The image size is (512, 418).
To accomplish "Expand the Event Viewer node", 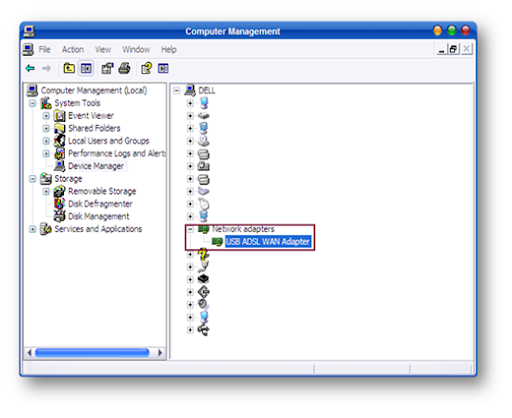I will pyautogui.click(x=46, y=116).
